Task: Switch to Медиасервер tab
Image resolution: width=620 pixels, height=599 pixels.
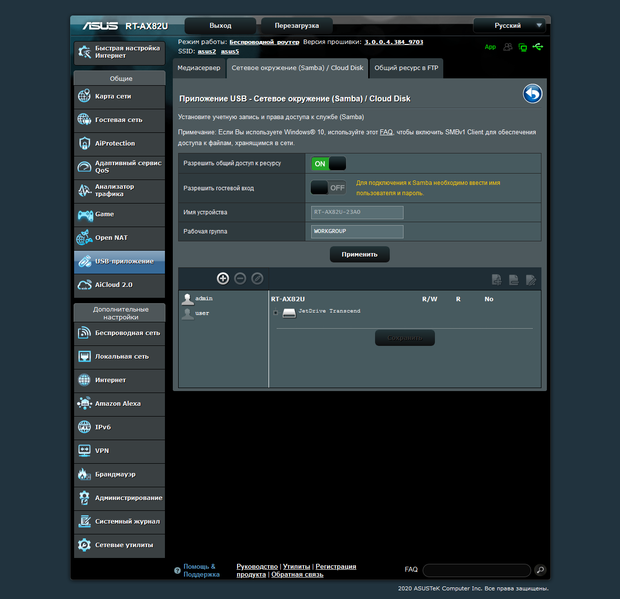Action: tap(199, 68)
